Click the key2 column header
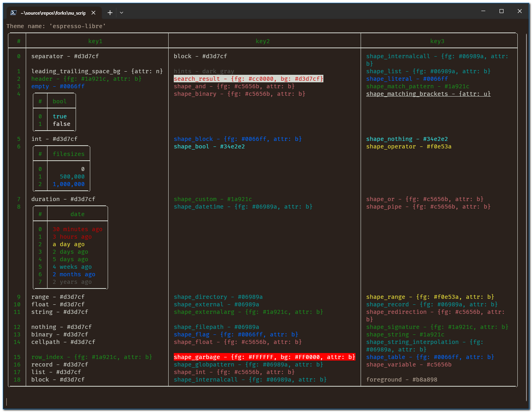This screenshot has height=412, width=532. click(x=263, y=41)
